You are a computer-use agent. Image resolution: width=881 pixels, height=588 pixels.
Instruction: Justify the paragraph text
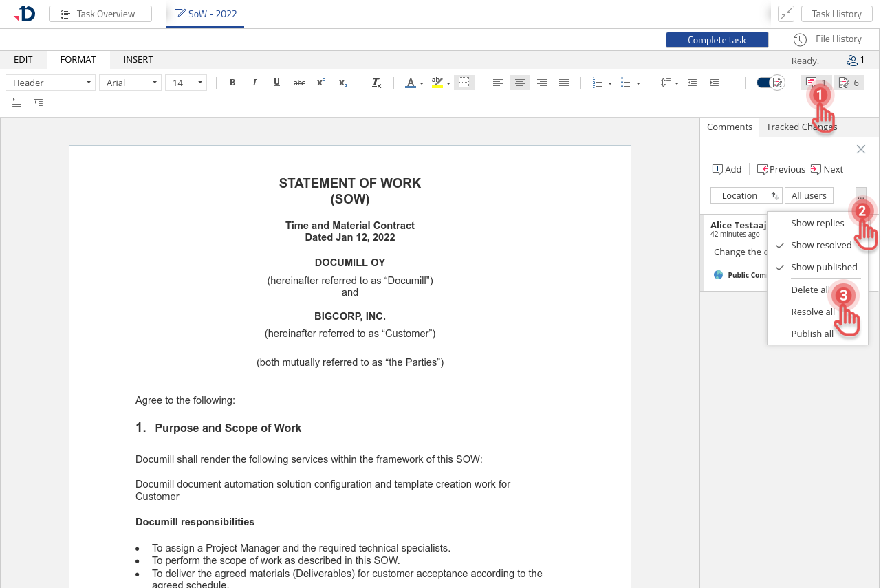coord(564,83)
